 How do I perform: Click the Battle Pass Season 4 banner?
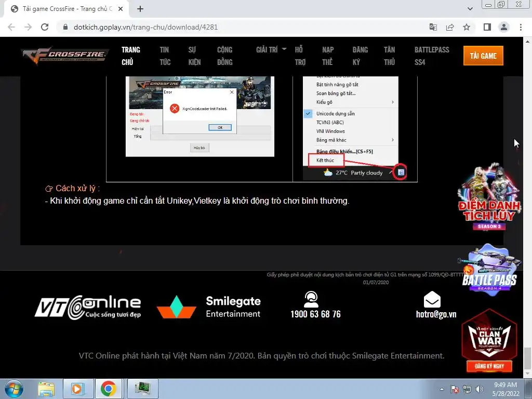point(489,270)
